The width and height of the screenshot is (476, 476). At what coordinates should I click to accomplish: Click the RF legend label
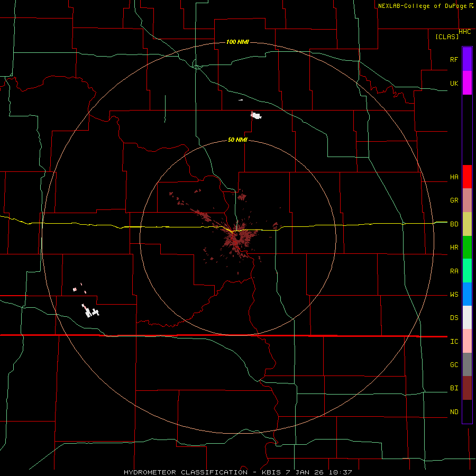click(x=454, y=59)
